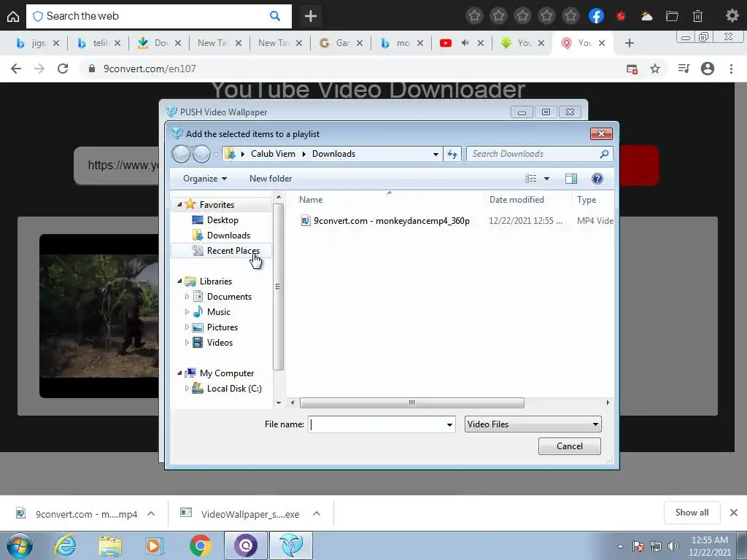Viewport: 747px width, 560px height.
Task: Cancel the add to playlist dialog
Action: pos(569,446)
